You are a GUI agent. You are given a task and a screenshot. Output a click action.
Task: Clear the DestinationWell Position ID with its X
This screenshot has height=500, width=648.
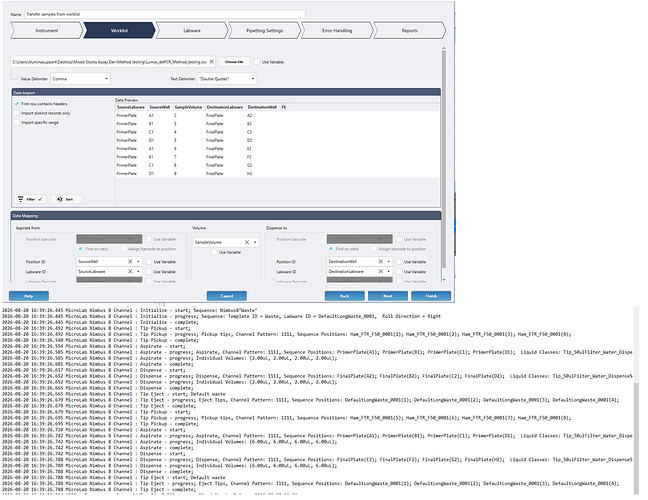point(381,262)
